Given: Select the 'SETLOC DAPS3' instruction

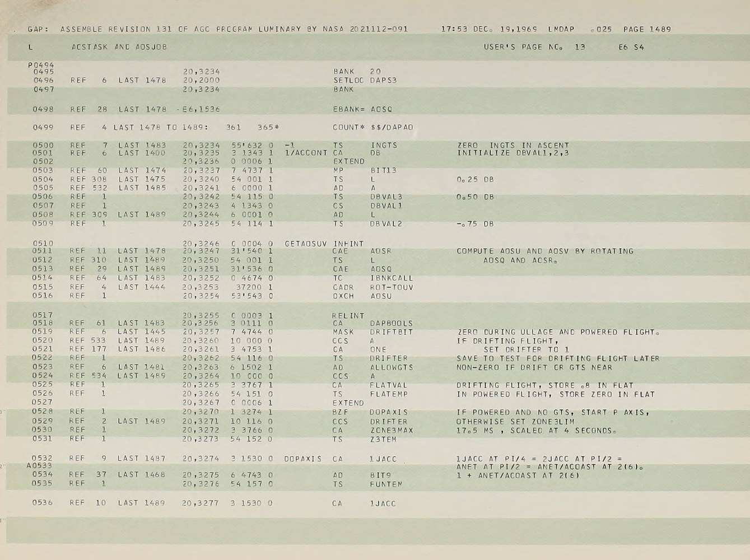Looking at the screenshot, I should [x=365, y=80].
